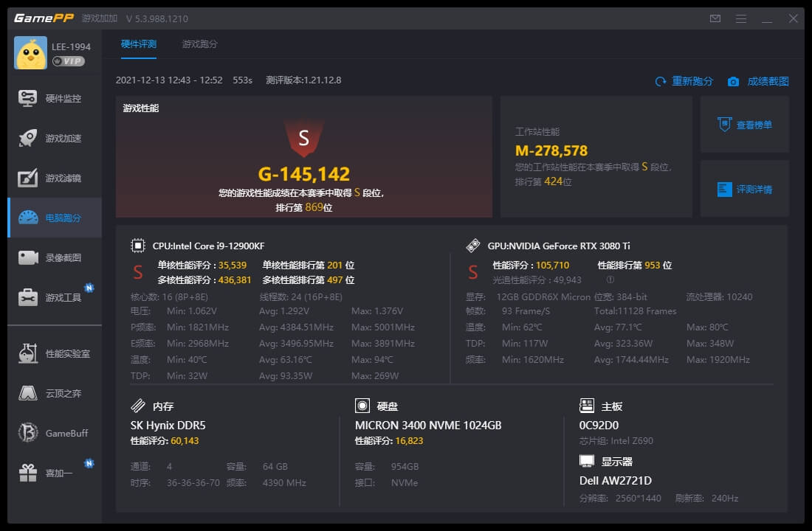The height and width of the screenshot is (531, 812).
Task: Click the test date 2021-12-13 12:43 - 12:52
Action: 169,80
